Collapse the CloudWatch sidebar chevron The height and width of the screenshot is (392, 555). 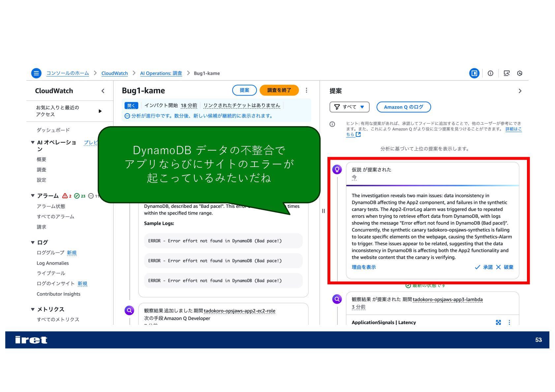pyautogui.click(x=103, y=91)
